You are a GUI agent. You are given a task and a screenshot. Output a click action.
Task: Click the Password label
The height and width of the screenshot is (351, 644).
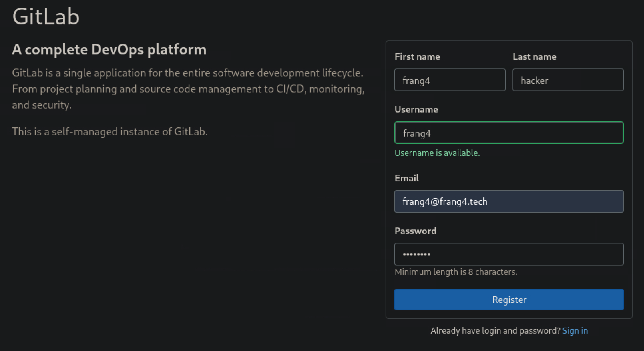(x=415, y=231)
